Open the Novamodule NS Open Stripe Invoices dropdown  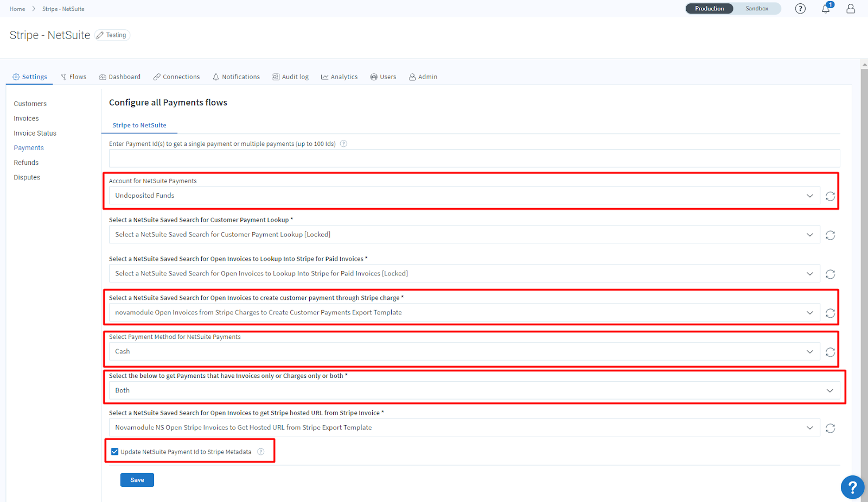click(464, 428)
